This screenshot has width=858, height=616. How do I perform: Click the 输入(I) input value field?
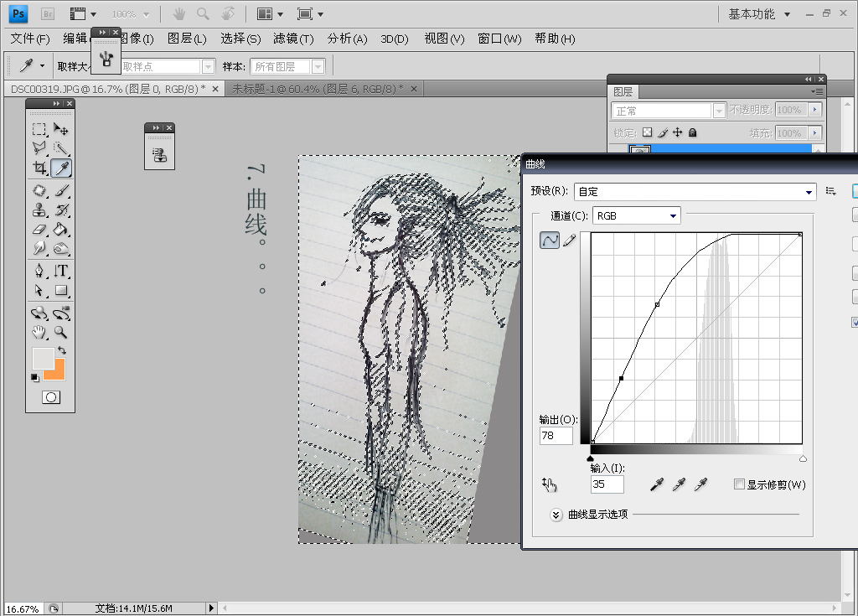pos(607,484)
